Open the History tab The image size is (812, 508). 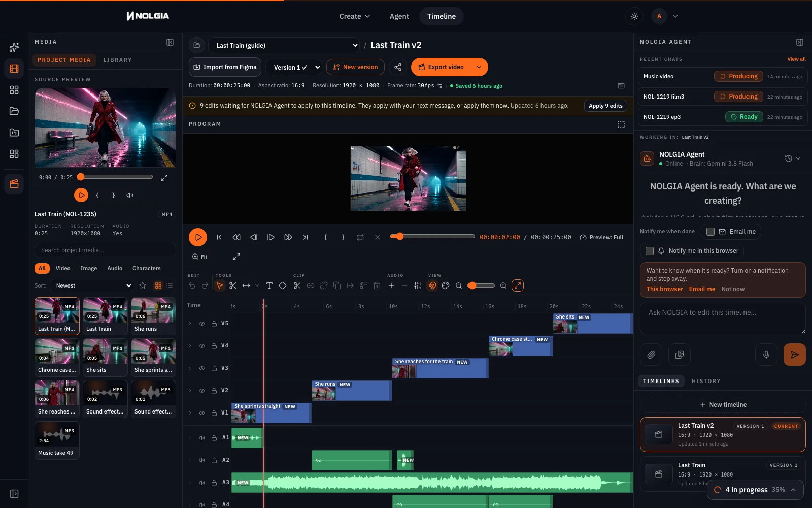tap(706, 381)
